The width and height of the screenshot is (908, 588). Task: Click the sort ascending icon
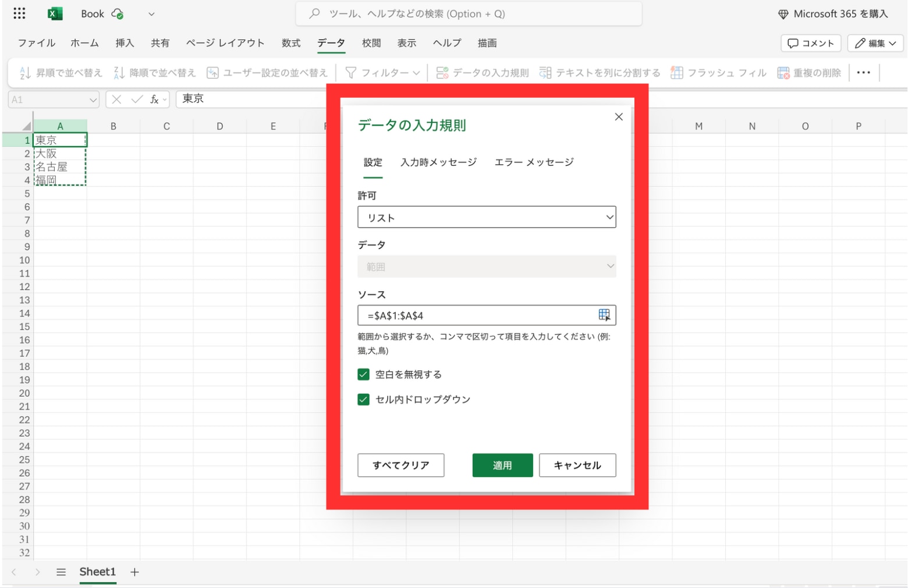click(25, 73)
